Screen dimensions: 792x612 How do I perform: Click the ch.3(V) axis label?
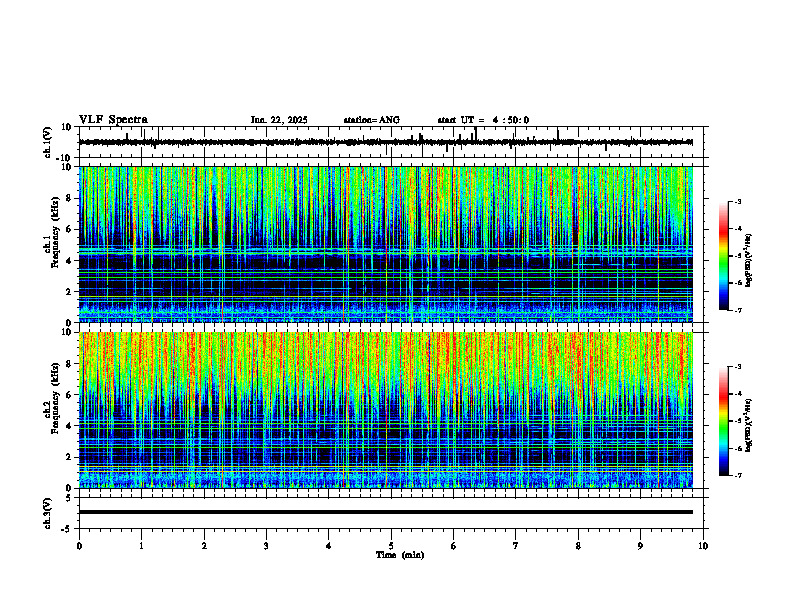(48, 513)
